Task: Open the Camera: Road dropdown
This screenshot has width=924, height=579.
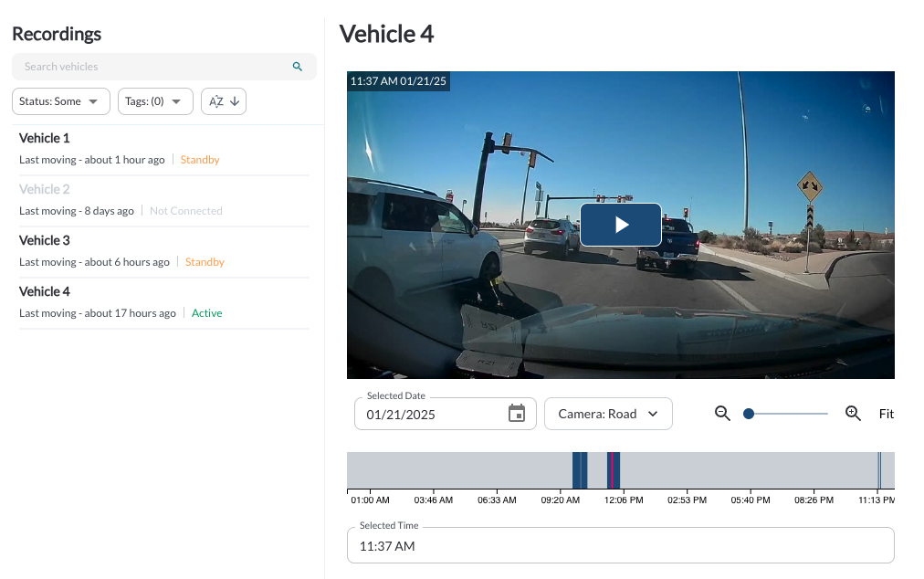Action: (608, 414)
